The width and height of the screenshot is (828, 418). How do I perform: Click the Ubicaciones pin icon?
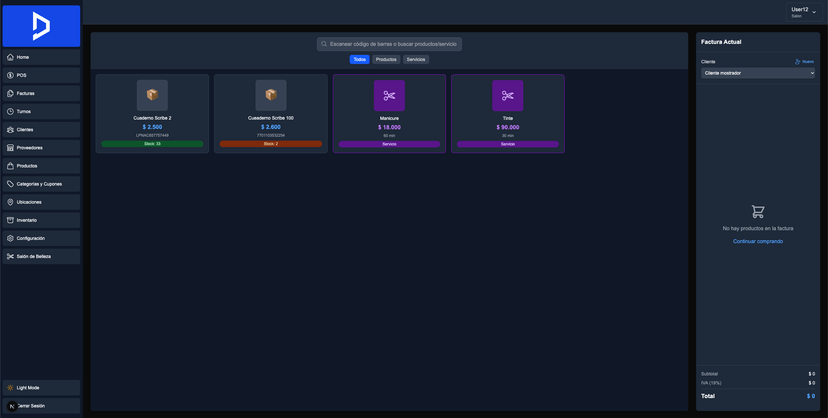pos(10,202)
